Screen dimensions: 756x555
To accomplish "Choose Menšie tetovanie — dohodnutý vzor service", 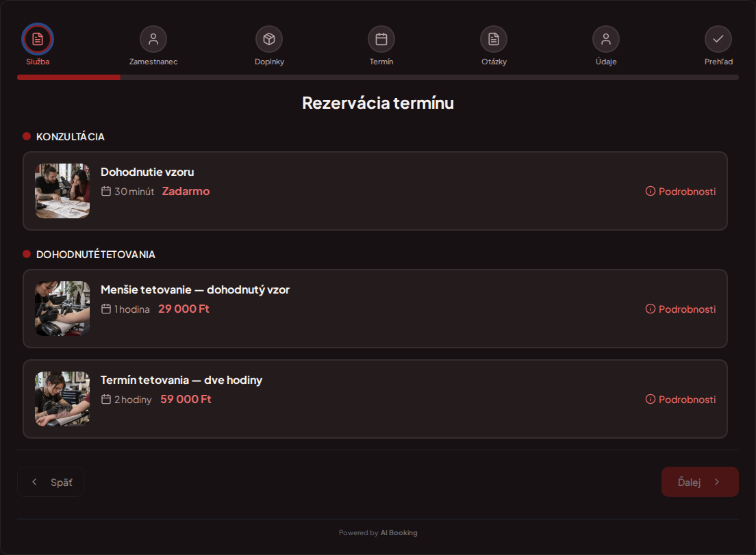I will (x=375, y=309).
